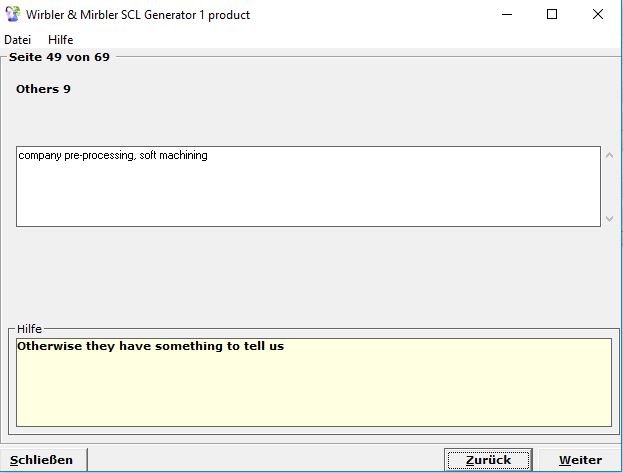Minimize the SCL Generator window

(x=505, y=14)
